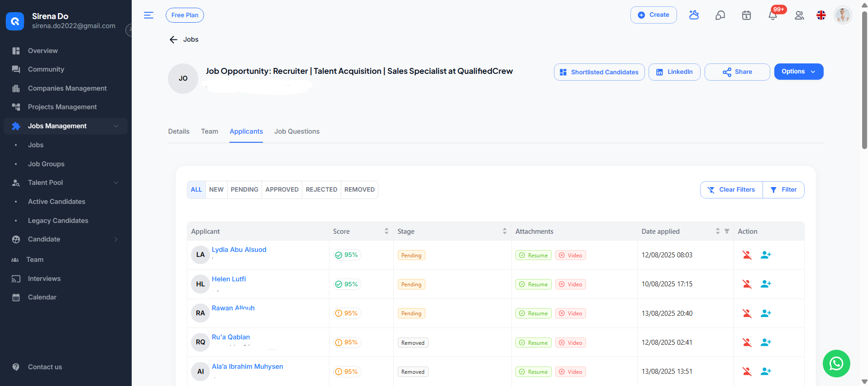
Task: Open the calendar icon in top bar
Action: point(746,15)
